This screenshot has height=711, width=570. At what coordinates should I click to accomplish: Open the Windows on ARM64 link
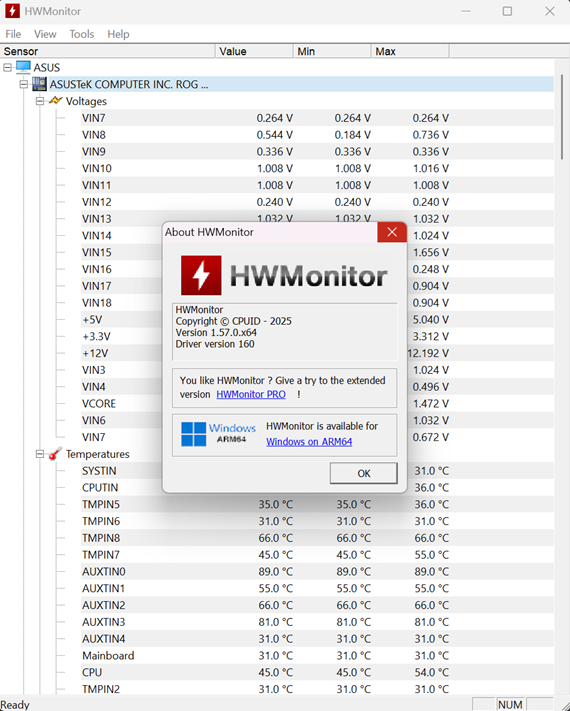[x=309, y=442]
